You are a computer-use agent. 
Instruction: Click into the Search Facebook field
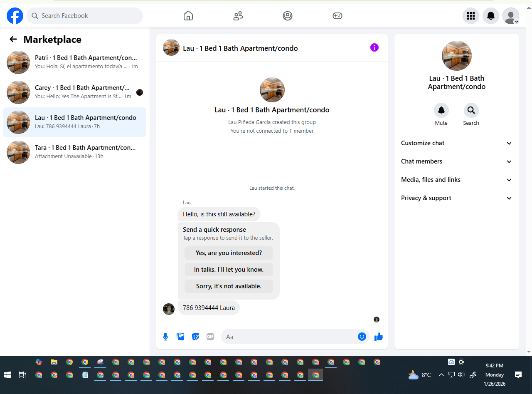tap(85, 16)
